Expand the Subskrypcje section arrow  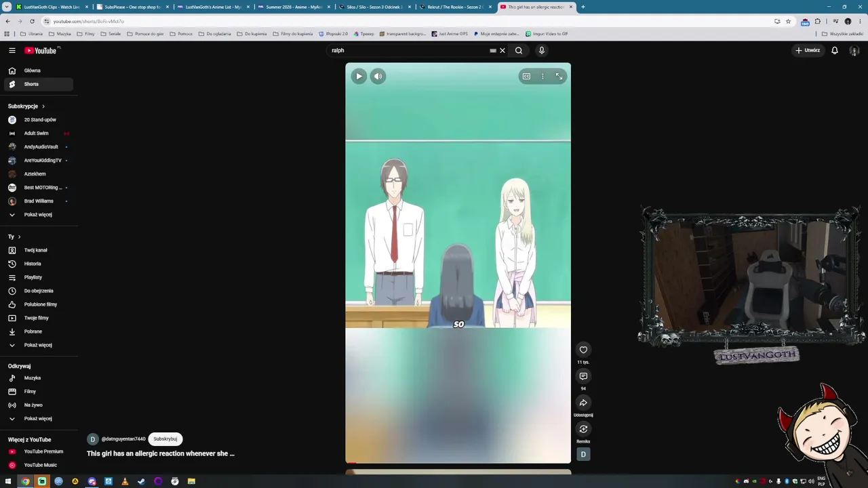point(43,106)
